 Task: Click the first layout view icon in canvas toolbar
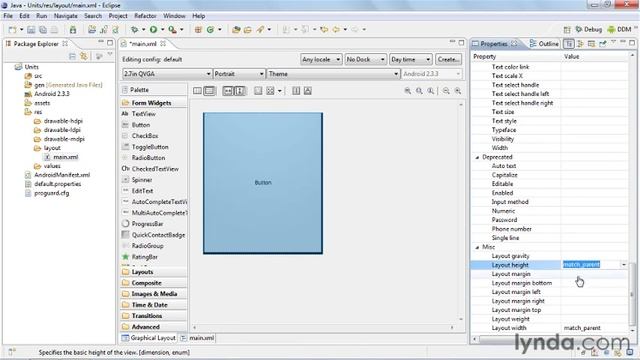coord(198,91)
